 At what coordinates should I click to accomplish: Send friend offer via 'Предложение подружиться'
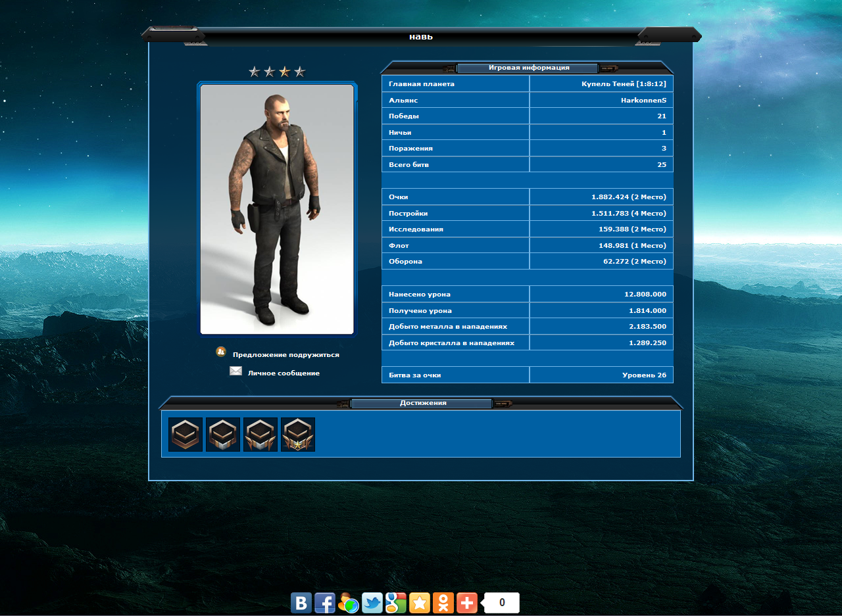pyautogui.click(x=285, y=355)
